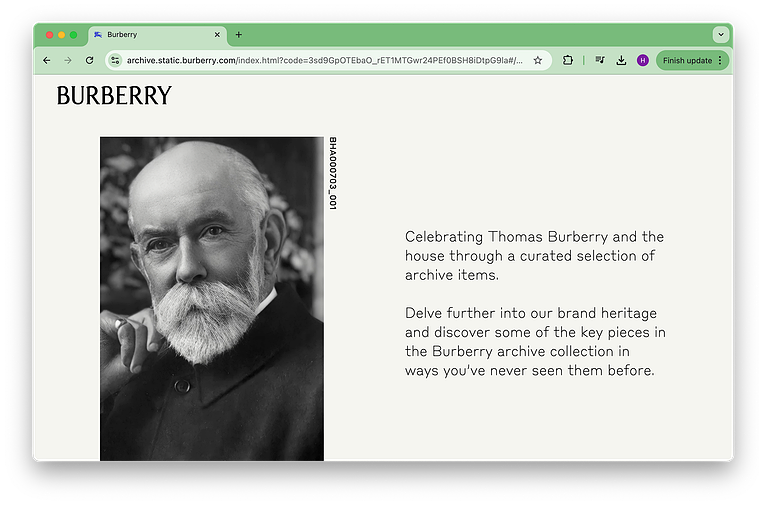This screenshot has width=759, height=505.
Task: Open the purple H profile avatar
Action: point(642,61)
